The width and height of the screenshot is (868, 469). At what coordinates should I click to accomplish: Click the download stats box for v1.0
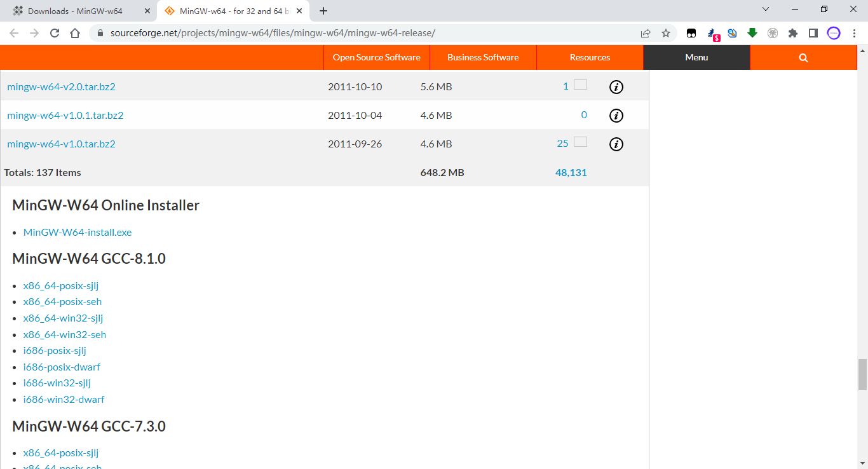[x=580, y=142]
